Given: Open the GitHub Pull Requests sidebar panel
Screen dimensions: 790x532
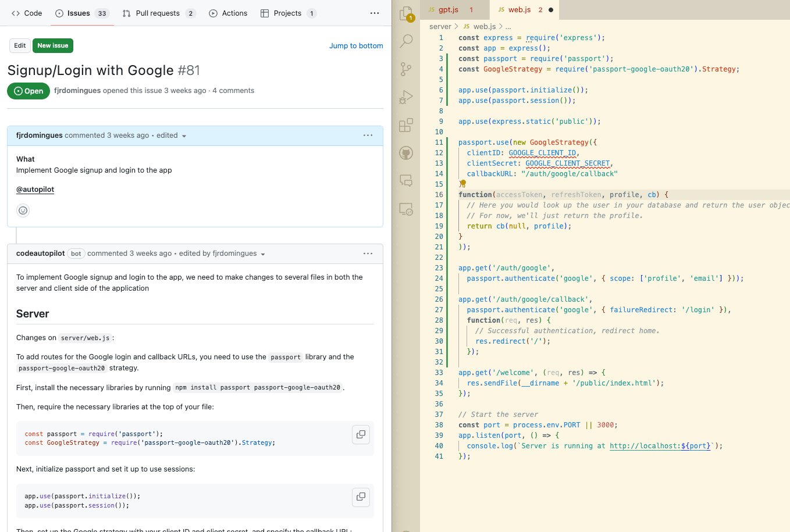Looking at the screenshot, I should [407, 152].
